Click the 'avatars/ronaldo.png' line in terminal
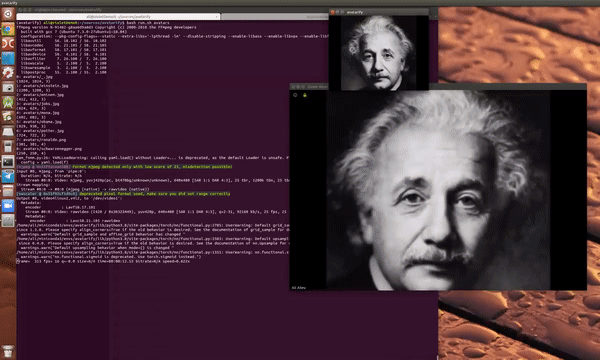Screen dimensions: 600x360 click(x=41, y=140)
